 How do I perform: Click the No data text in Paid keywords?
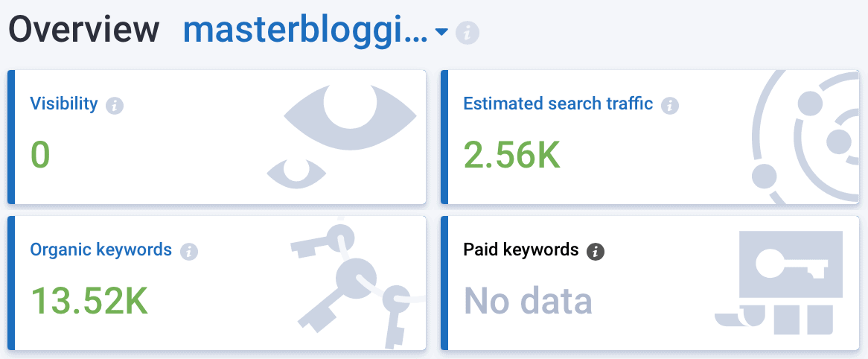[x=528, y=301]
